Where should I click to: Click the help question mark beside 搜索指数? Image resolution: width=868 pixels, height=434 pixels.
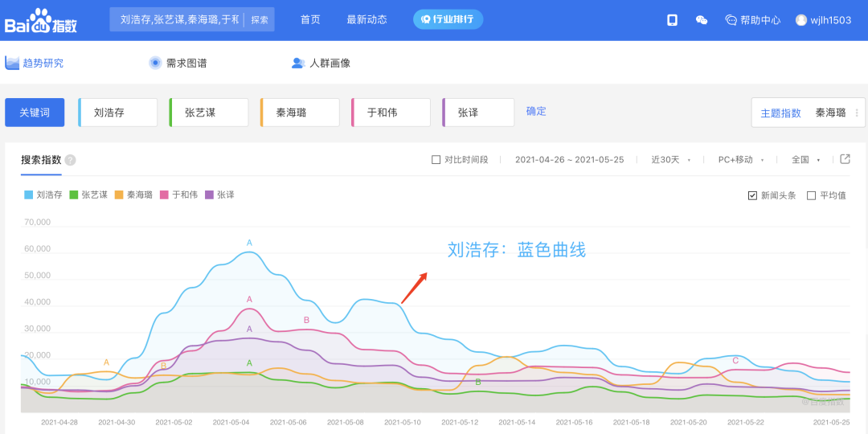pos(71,160)
